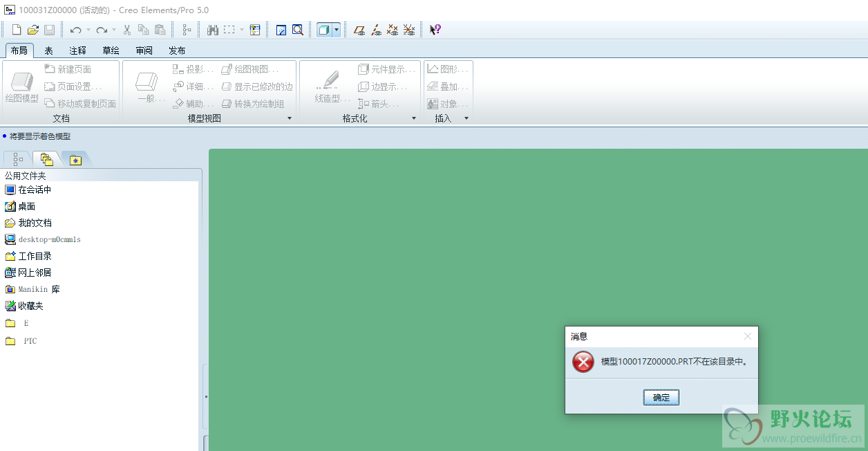
Task: Click the red error icon in dialog
Action: (x=583, y=362)
